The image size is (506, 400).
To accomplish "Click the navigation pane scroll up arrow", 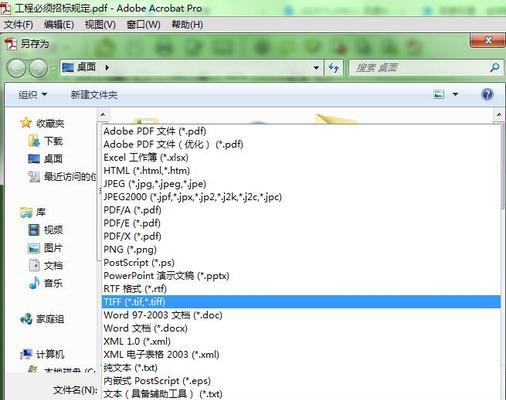I will (103, 115).
